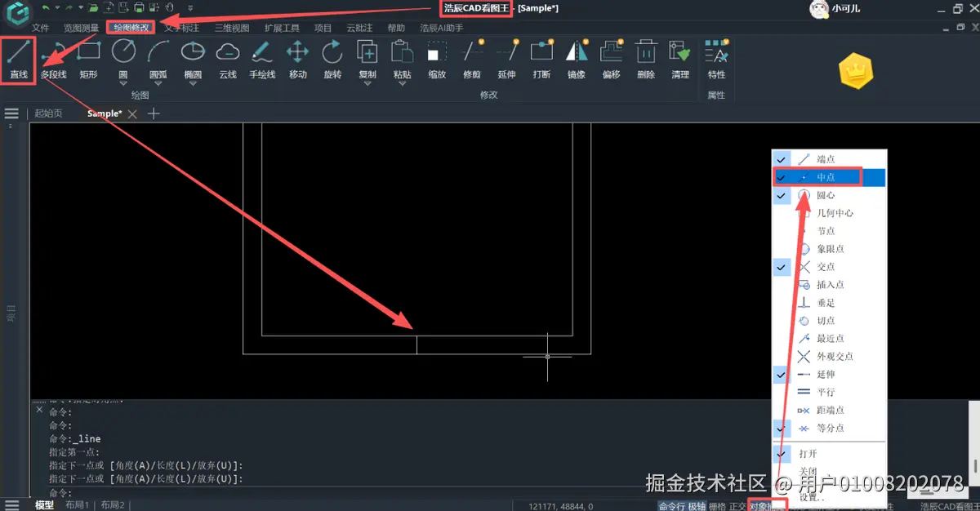Select the 缩放 (Scale) tool
The image size is (980, 511).
437,60
